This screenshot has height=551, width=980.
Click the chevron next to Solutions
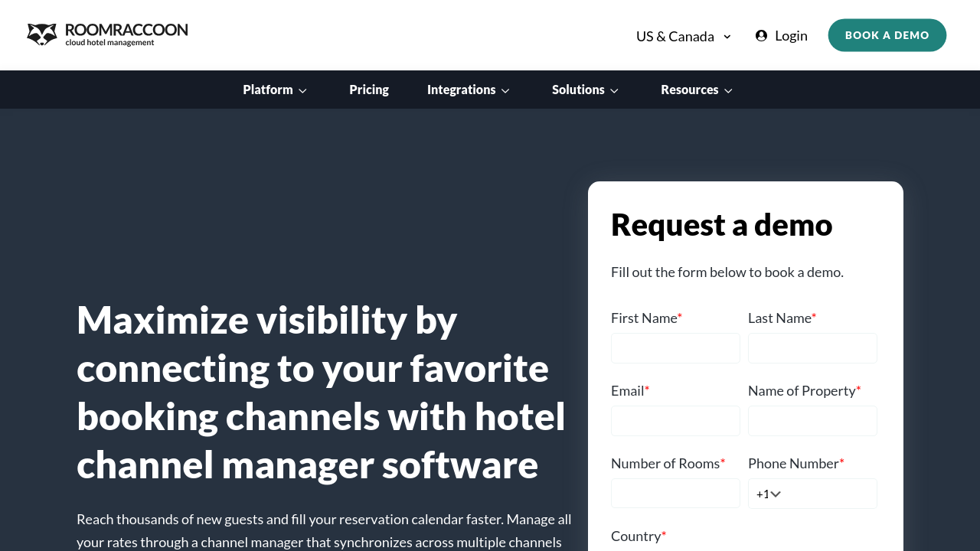(x=614, y=91)
